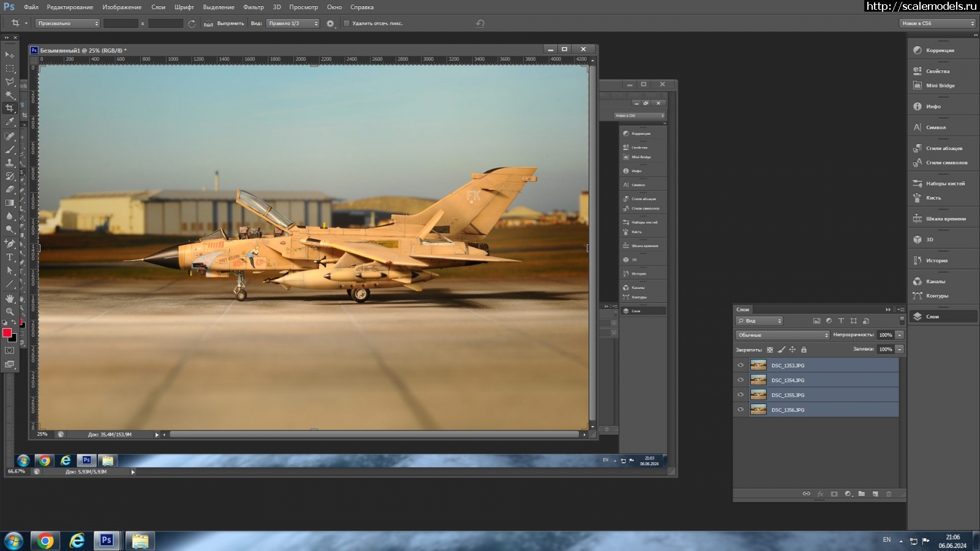980x551 pixels.
Task: Select the History Brush tool
Action: (10, 176)
